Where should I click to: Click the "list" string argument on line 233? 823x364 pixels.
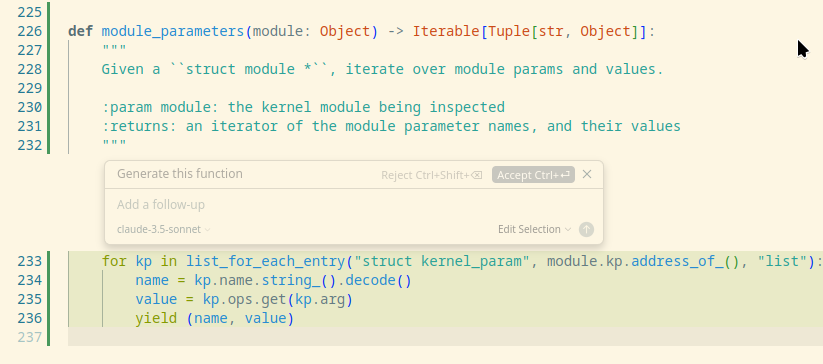(782, 261)
